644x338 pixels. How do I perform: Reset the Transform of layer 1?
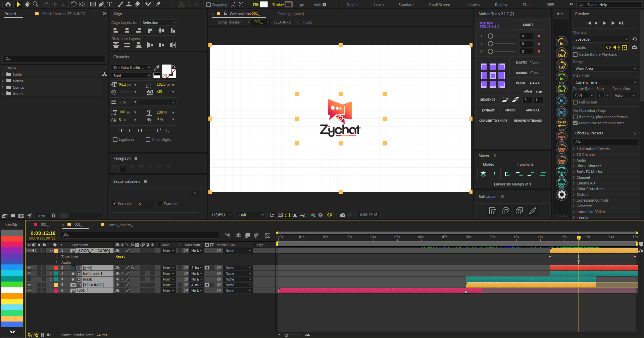click(x=120, y=257)
